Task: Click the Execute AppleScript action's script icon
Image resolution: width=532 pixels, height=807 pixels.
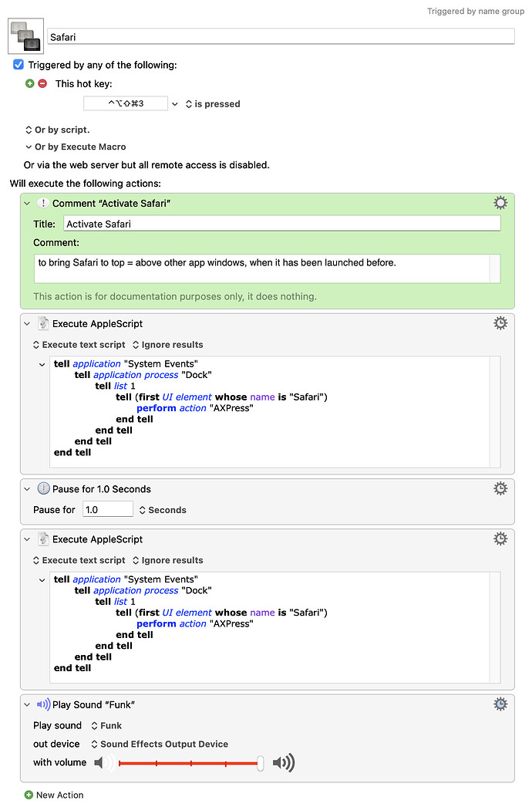Action: click(44, 322)
